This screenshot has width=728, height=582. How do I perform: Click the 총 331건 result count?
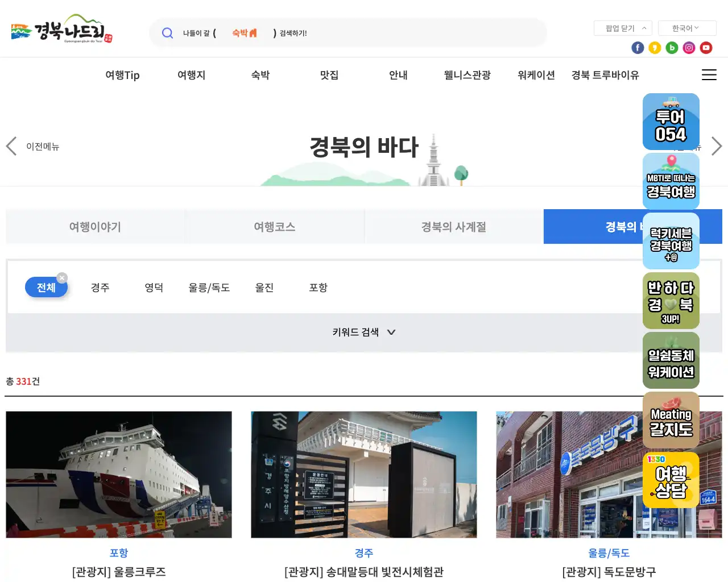click(x=23, y=381)
